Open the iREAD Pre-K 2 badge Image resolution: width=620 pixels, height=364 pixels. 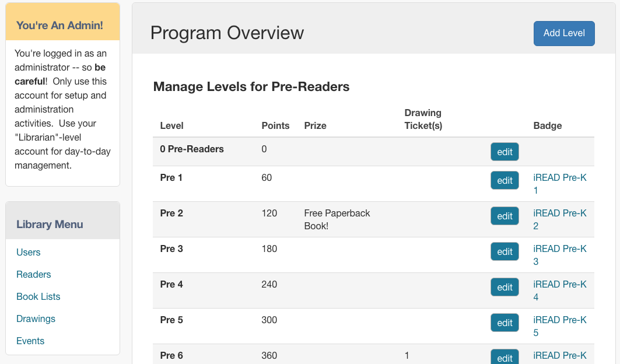point(559,219)
